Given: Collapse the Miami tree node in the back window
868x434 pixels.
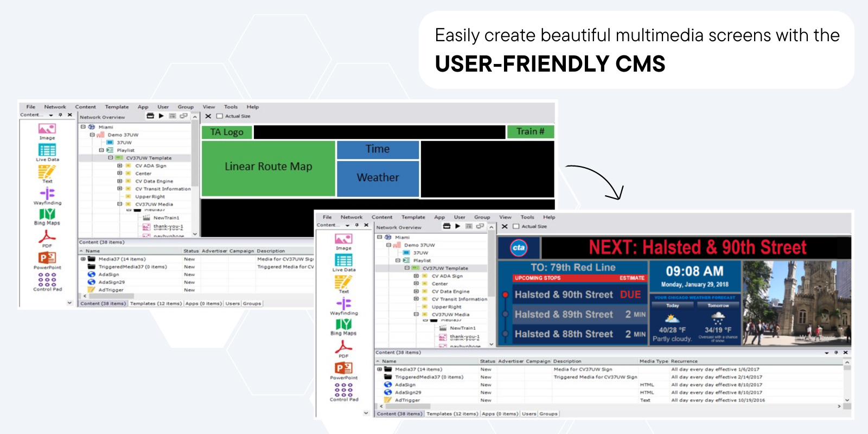Looking at the screenshot, I should (83, 127).
